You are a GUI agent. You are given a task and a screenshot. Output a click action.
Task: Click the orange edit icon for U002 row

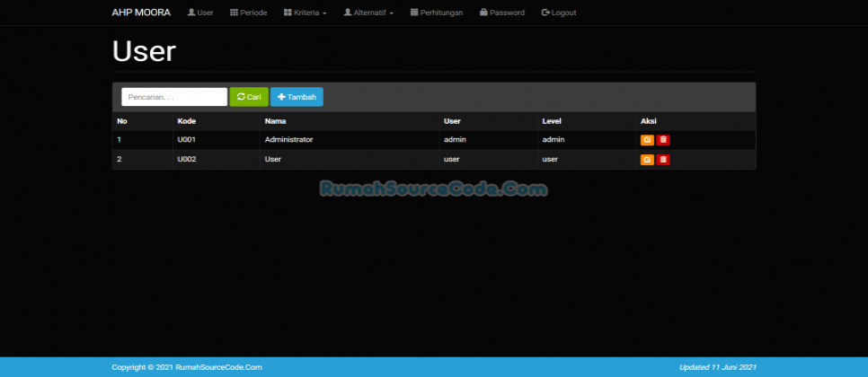click(647, 160)
